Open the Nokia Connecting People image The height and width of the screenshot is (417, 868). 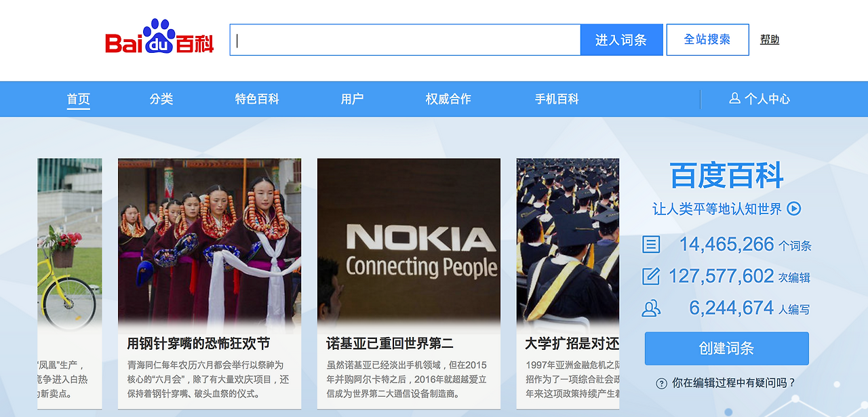(409, 244)
